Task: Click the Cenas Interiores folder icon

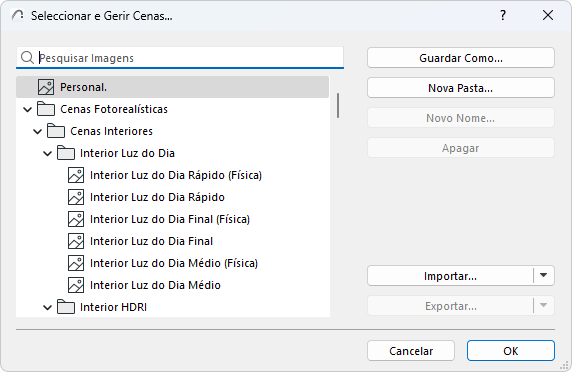Action: pyautogui.click(x=56, y=131)
